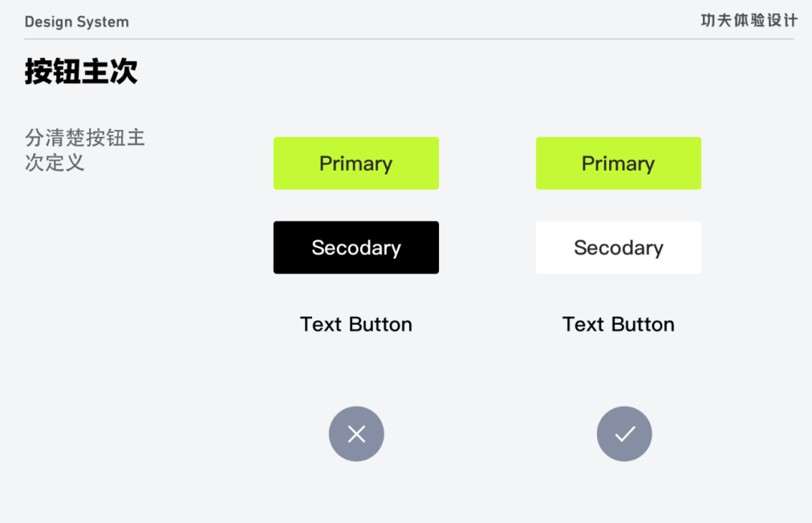This screenshot has width=812, height=523.
Task: Click the word System in the header
Action: pyautogui.click(x=103, y=22)
